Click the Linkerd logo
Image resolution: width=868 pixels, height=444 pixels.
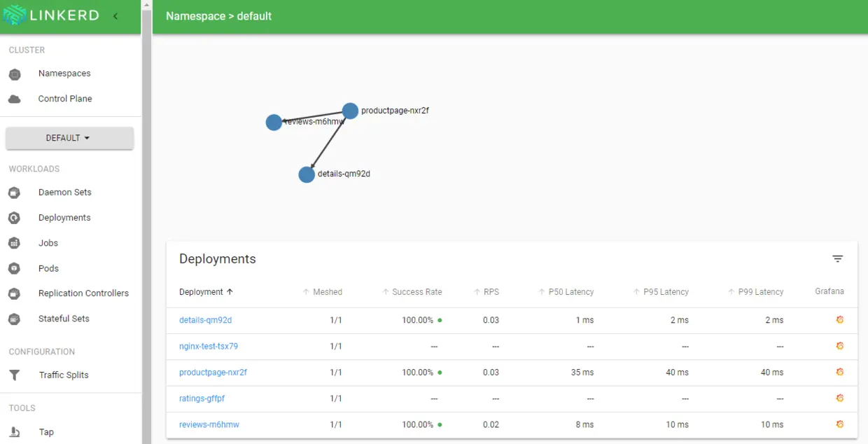pos(50,15)
